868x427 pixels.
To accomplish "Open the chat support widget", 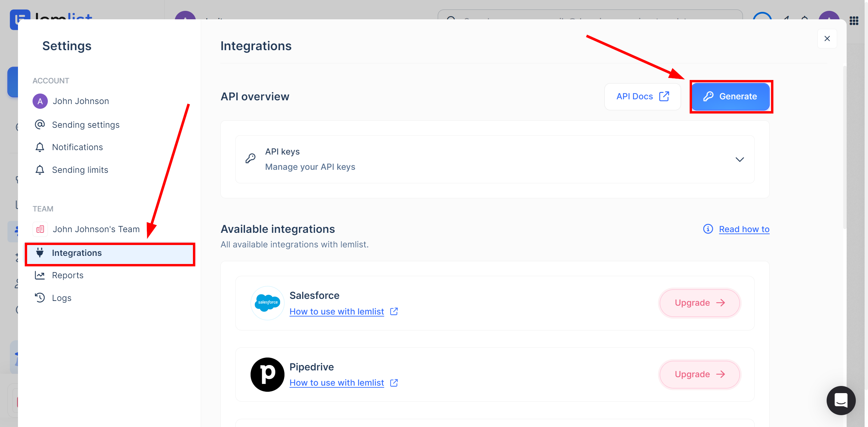I will (x=841, y=400).
